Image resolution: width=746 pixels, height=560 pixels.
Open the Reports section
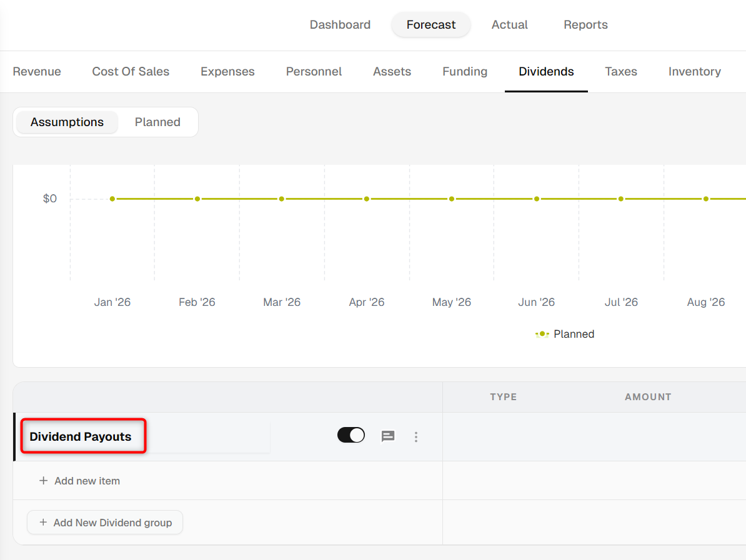tap(585, 25)
